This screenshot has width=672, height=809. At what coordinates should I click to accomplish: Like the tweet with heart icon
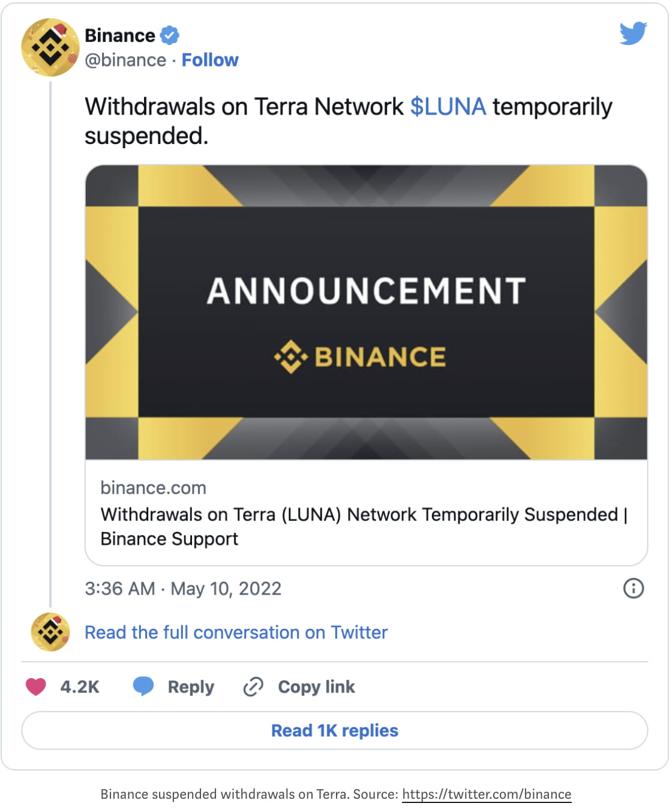click(36, 687)
